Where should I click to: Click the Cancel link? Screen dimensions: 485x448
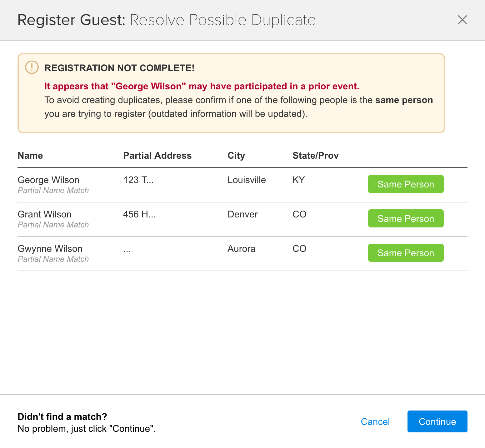tap(375, 421)
